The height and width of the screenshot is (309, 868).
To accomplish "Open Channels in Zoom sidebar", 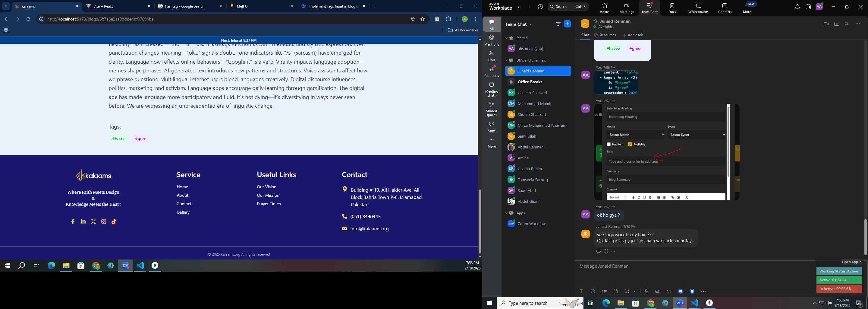I will pos(492,72).
